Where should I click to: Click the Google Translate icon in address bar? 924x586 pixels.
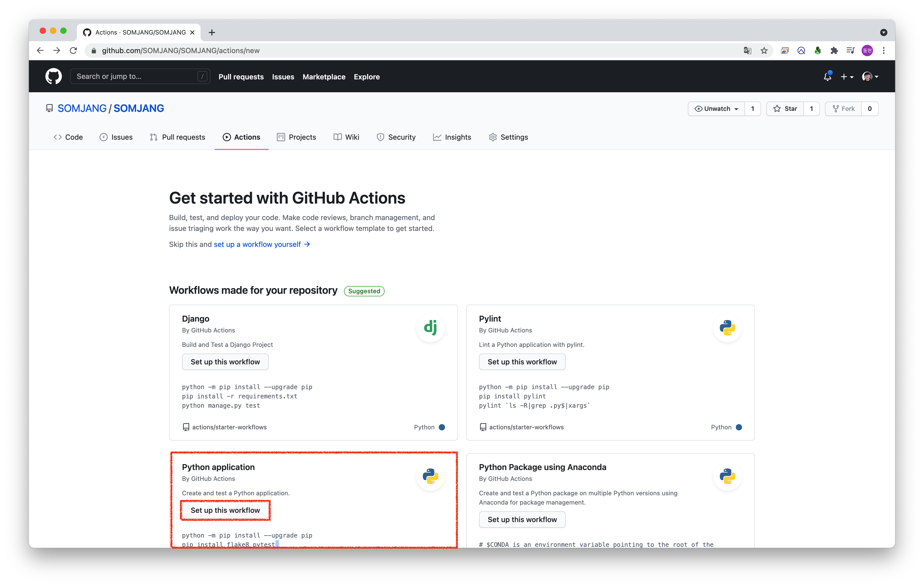747,51
